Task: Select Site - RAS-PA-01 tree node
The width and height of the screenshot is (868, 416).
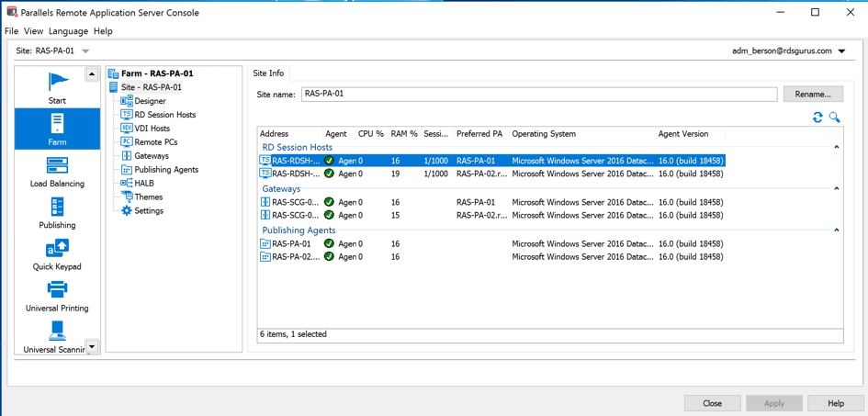Action: [x=152, y=87]
